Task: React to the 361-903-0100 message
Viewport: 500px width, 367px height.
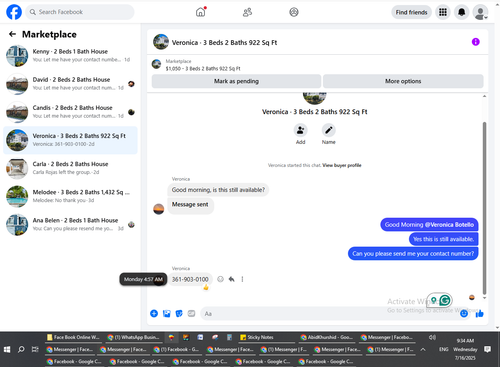Action: pos(220,279)
